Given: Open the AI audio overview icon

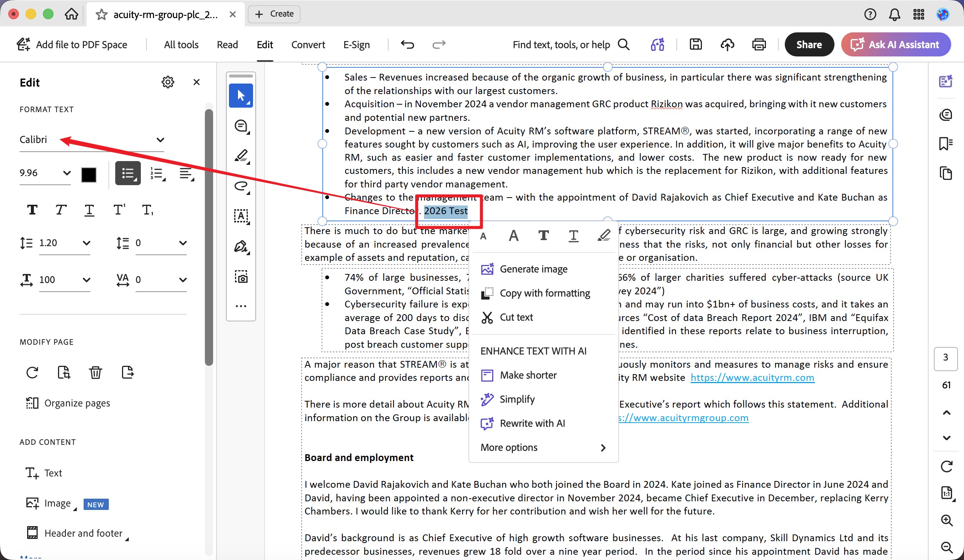Looking at the screenshot, I should (x=657, y=45).
